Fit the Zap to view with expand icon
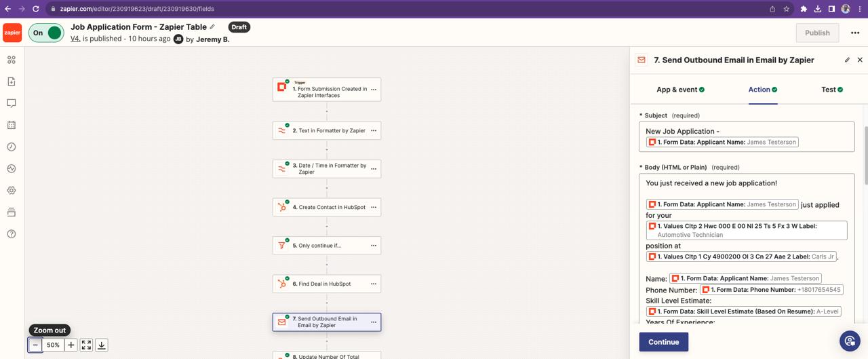This screenshot has width=868, height=359. coord(86,345)
